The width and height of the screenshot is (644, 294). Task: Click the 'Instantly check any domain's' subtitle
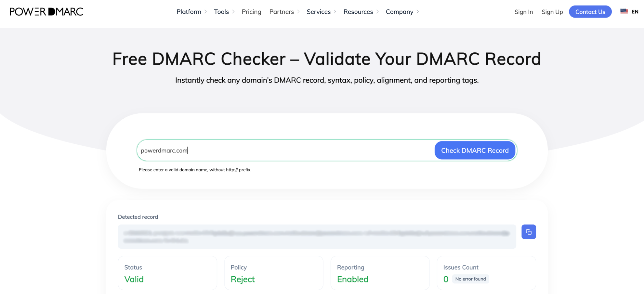tap(327, 80)
